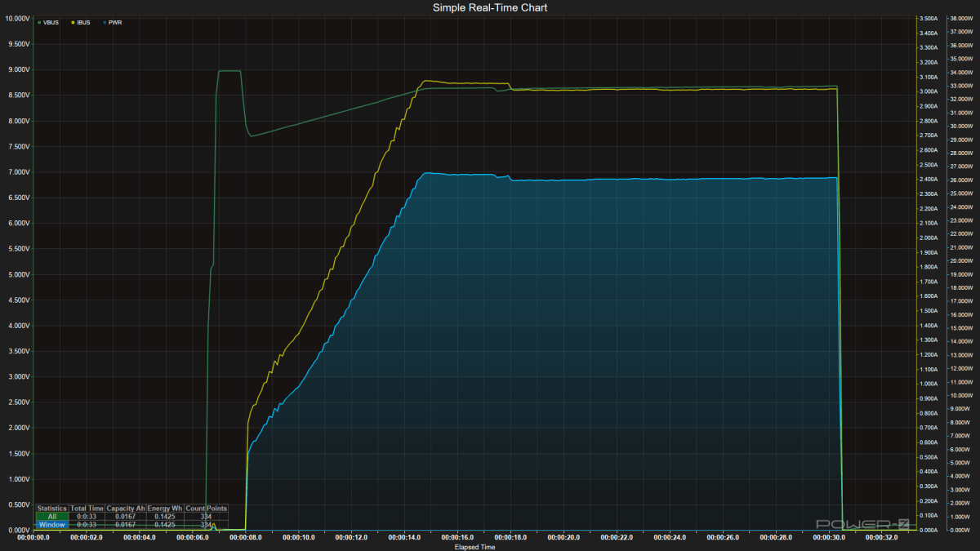Click the 10.000V voltage axis label

pos(16,18)
